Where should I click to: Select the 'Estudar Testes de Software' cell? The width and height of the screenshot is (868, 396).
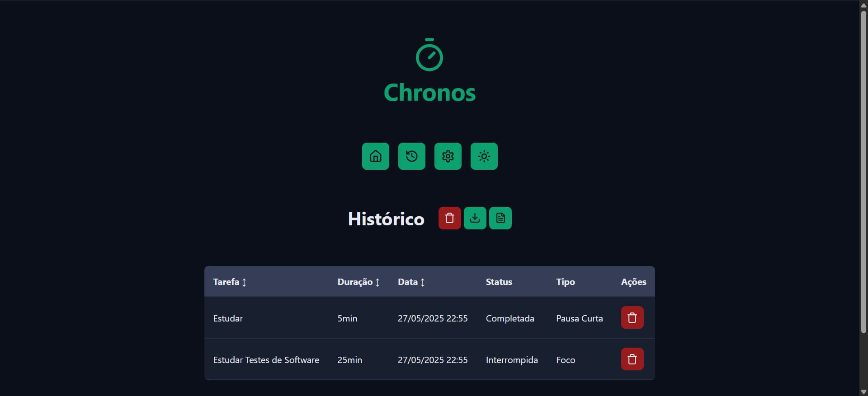point(266,360)
